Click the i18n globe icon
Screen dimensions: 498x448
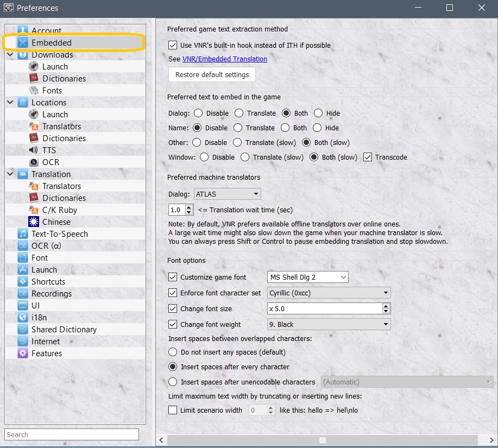point(23,318)
